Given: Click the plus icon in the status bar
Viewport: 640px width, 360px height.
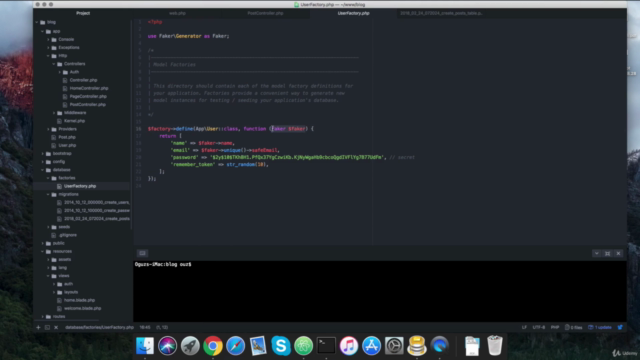Looking at the screenshot, I should 38,327.
